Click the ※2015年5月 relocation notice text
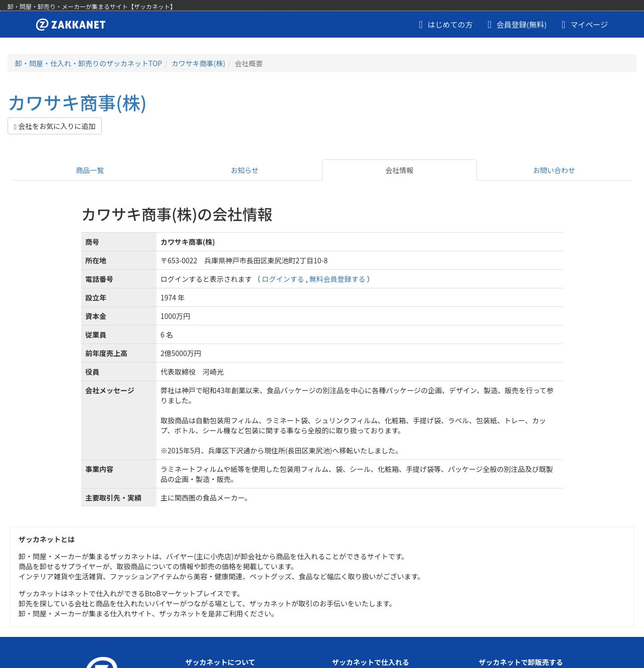The width and height of the screenshot is (644, 668). click(281, 451)
